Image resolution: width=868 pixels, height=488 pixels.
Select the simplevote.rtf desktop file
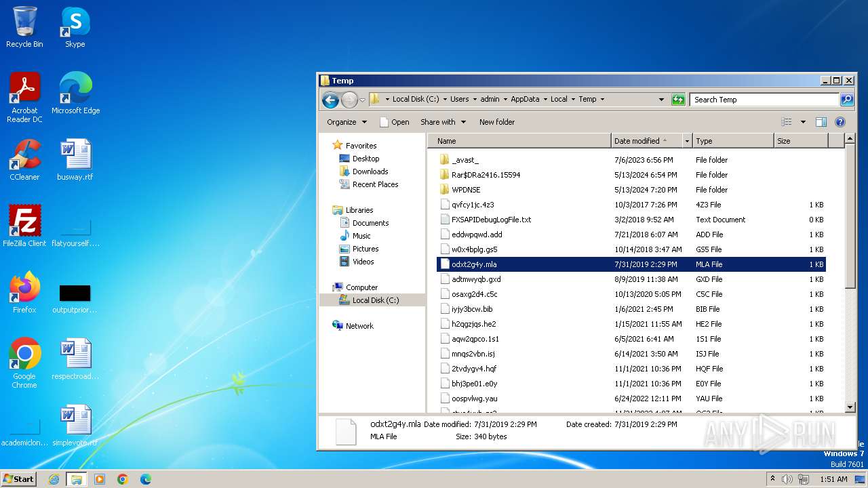tap(75, 426)
